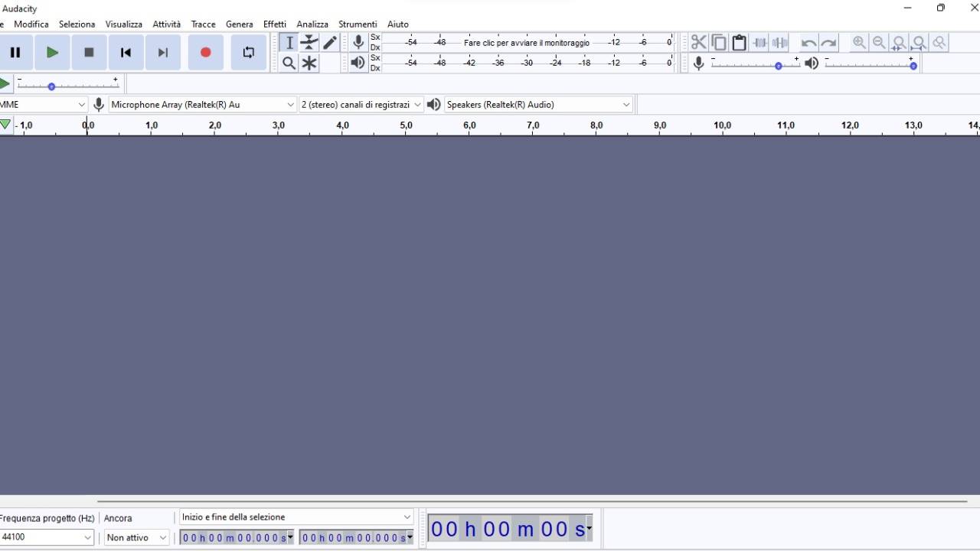Click the Trim audio outside selection icon
The width and height of the screenshot is (980, 551).
coord(759,43)
